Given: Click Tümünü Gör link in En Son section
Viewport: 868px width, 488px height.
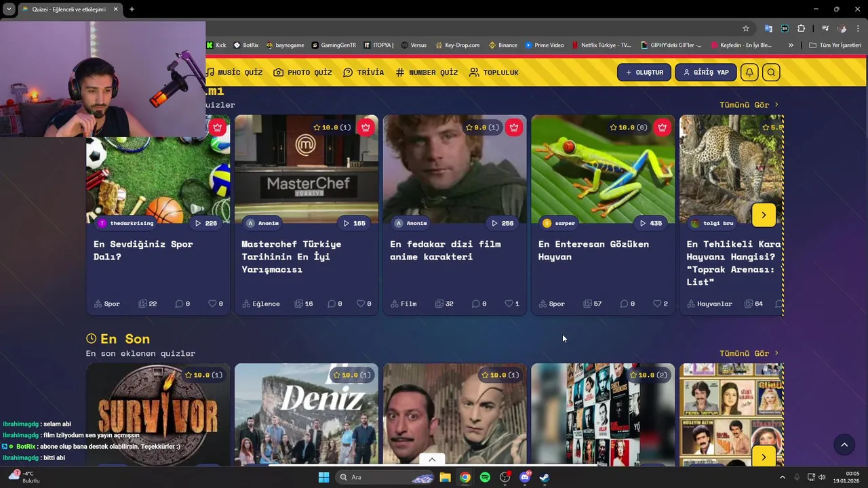Looking at the screenshot, I should pos(749,353).
